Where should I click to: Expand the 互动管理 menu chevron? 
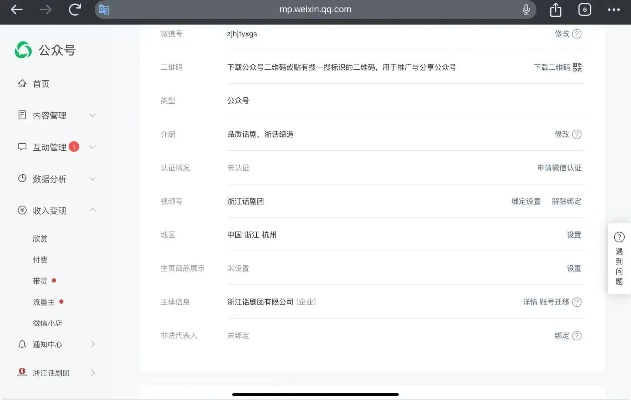pyautogui.click(x=93, y=147)
